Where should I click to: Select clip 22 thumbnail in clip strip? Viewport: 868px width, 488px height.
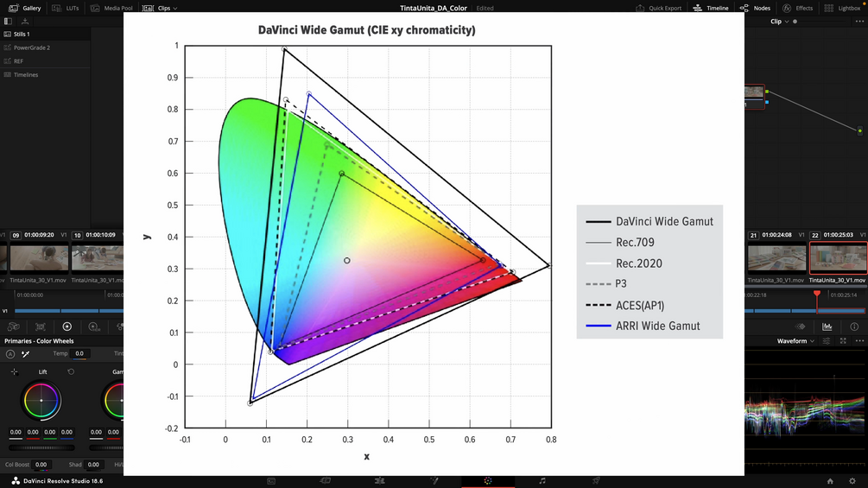838,258
